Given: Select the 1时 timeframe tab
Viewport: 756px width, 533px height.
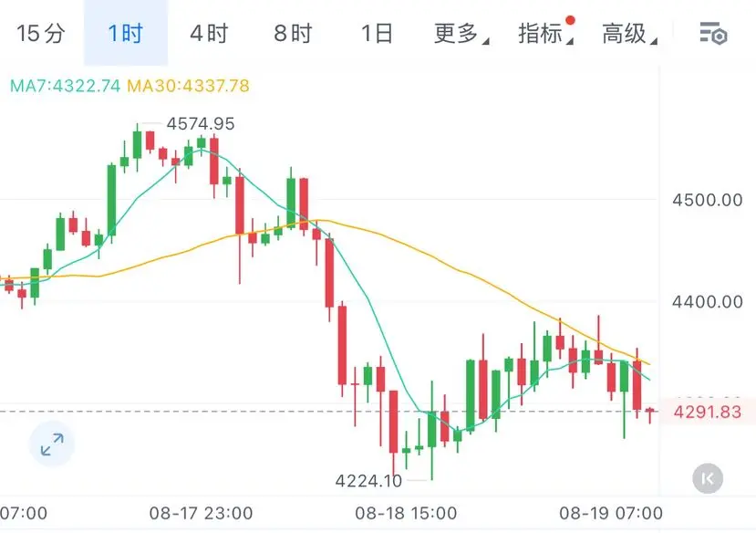Looking at the screenshot, I should 126,33.
